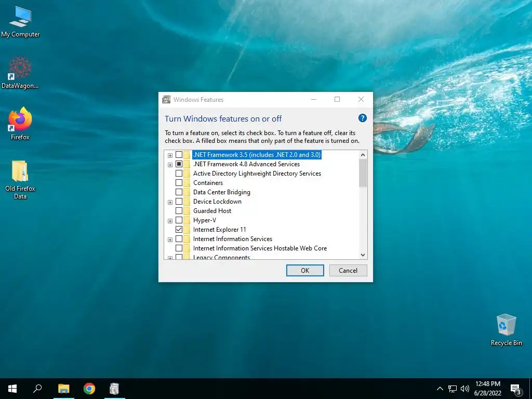Select the 'Device Lockdown' label

(x=217, y=202)
